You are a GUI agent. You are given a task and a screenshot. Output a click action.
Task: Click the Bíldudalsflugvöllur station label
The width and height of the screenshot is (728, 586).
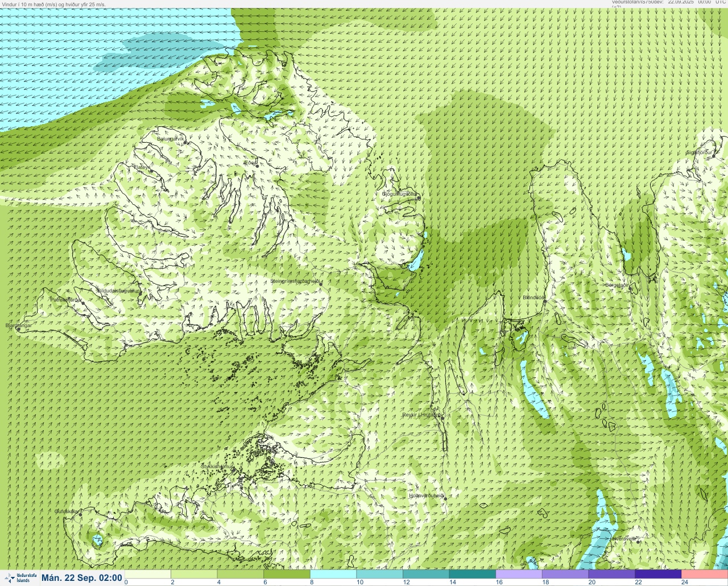(x=118, y=291)
